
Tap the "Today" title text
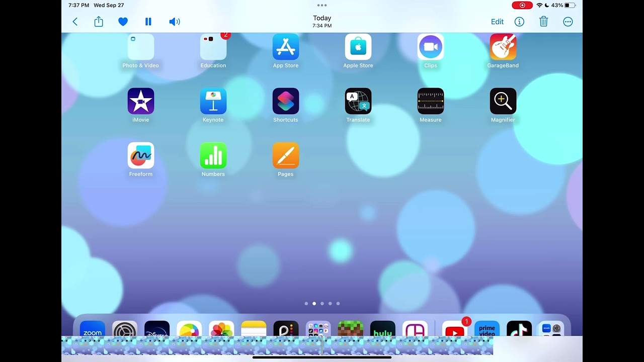click(x=322, y=18)
